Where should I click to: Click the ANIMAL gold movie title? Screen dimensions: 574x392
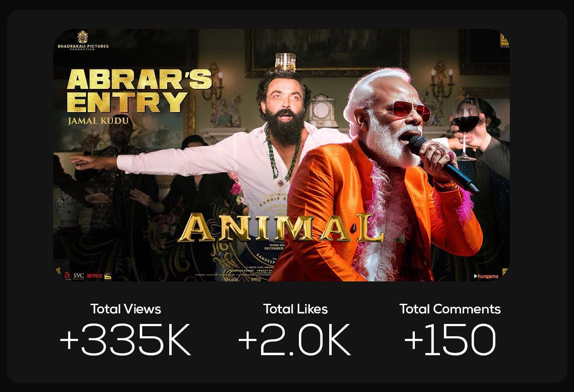pos(280,228)
